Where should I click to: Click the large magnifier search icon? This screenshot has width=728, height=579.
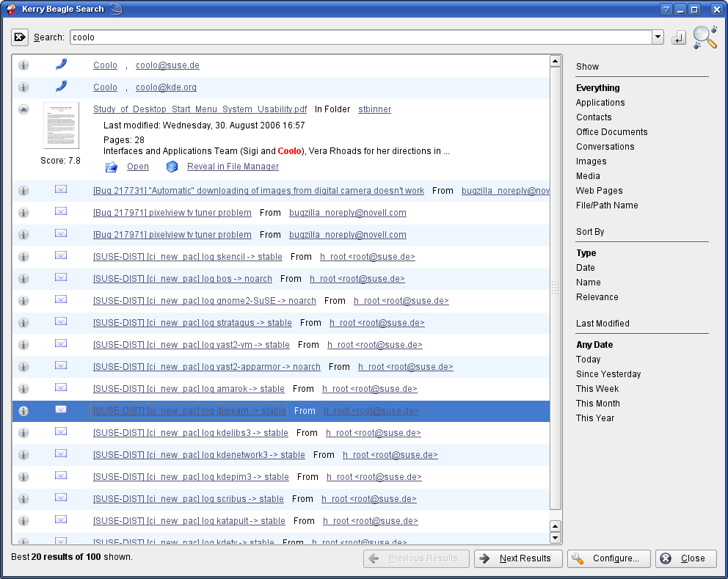(x=705, y=37)
